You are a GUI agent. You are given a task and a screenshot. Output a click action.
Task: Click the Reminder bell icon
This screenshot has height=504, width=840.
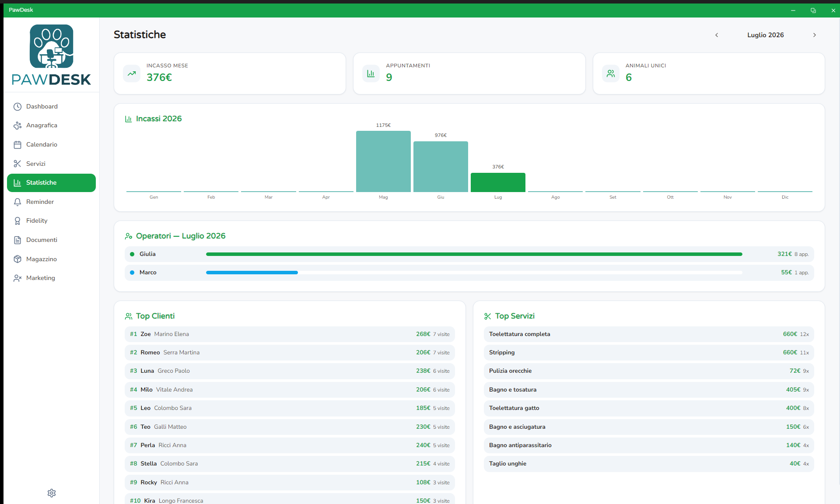(x=17, y=202)
